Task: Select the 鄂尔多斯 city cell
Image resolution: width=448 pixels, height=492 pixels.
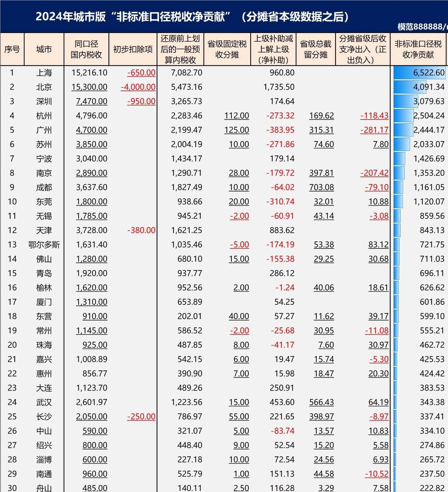Action: coord(44,245)
